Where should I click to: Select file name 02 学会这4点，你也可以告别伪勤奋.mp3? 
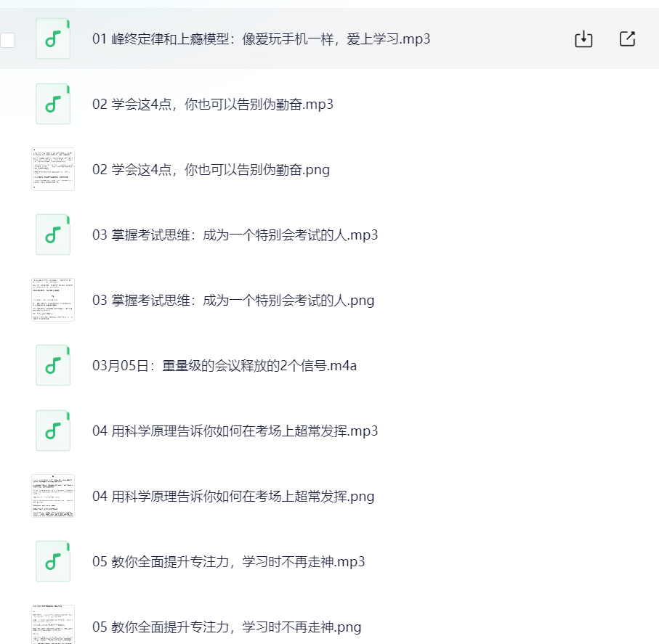(213, 104)
